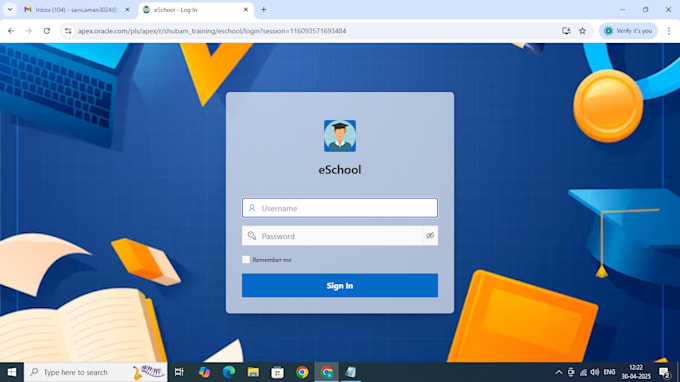Open a new browser tab
Image resolution: width=680 pixels, height=382 pixels.
click(x=264, y=10)
